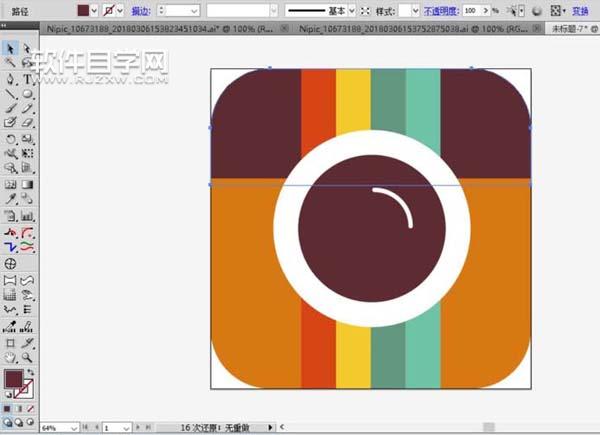Screen dimensions: 600x435
Task: Set the fill mode to None
Action: tap(30, 408)
